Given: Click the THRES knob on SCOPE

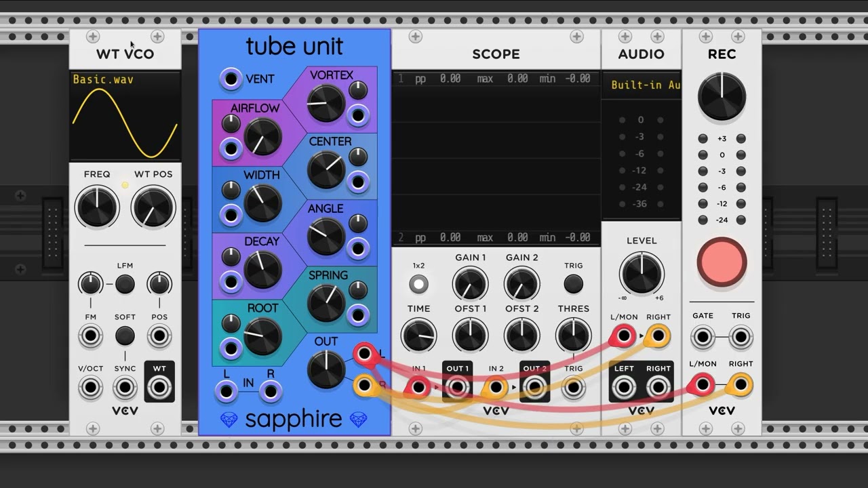Looking at the screenshot, I should click(574, 335).
